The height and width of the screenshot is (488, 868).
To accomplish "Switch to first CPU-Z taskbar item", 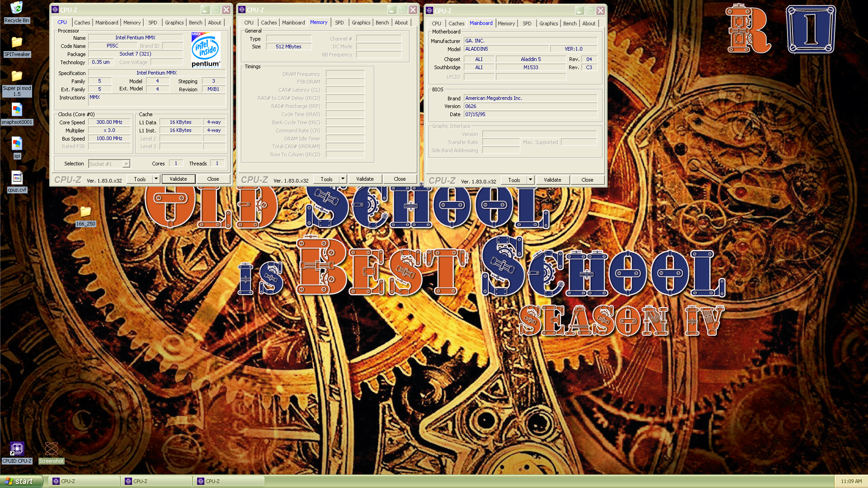I will tap(84, 481).
